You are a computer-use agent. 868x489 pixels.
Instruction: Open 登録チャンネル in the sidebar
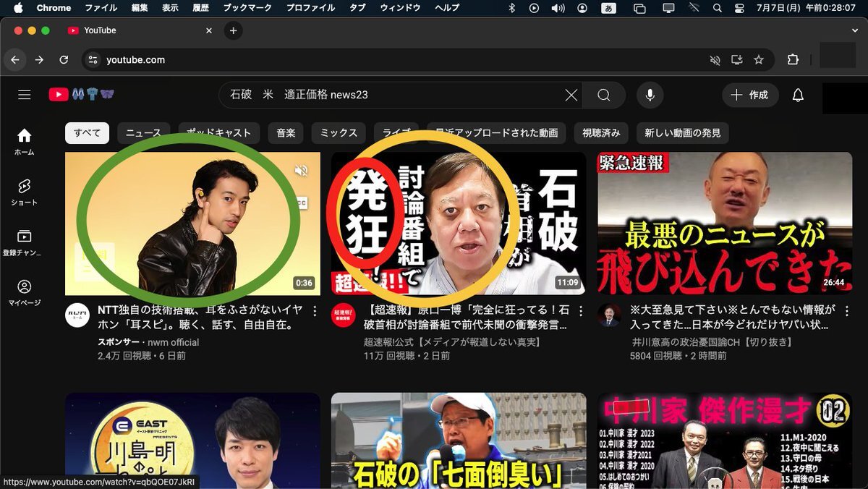pos(25,242)
